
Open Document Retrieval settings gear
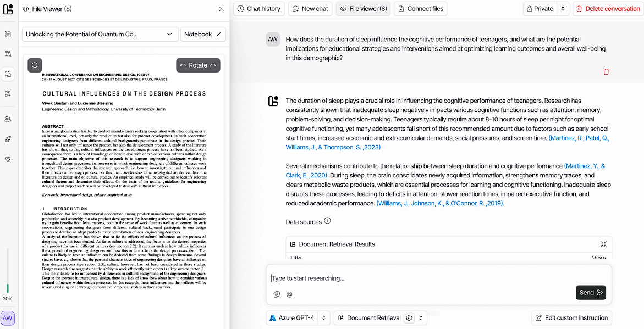point(409,318)
